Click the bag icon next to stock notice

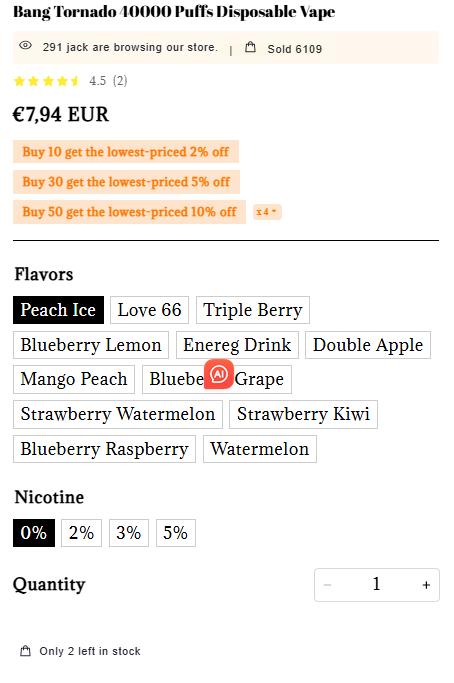click(26, 651)
